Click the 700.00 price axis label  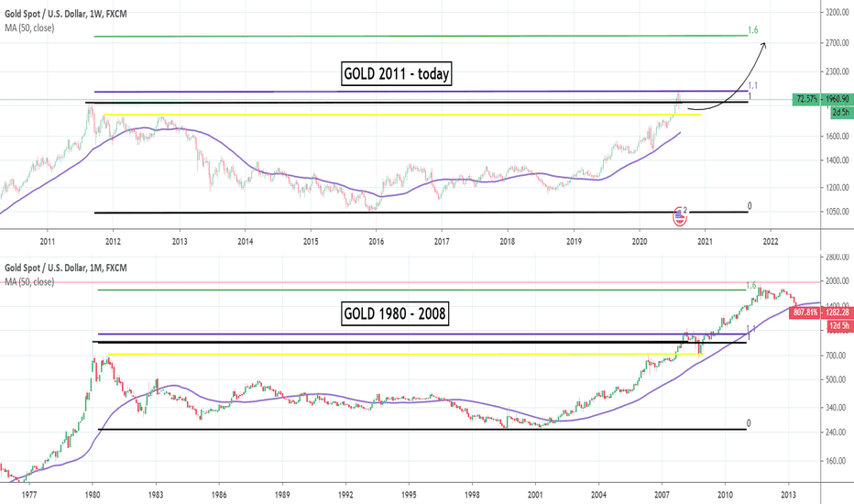[836, 356]
